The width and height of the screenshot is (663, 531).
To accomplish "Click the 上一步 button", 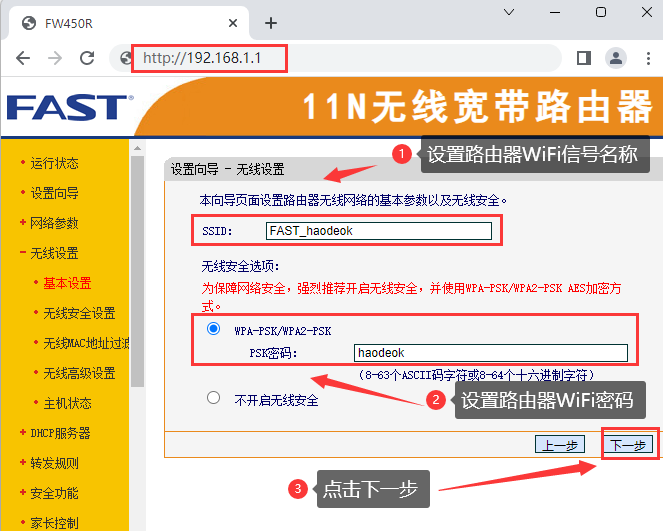I will 560,445.
